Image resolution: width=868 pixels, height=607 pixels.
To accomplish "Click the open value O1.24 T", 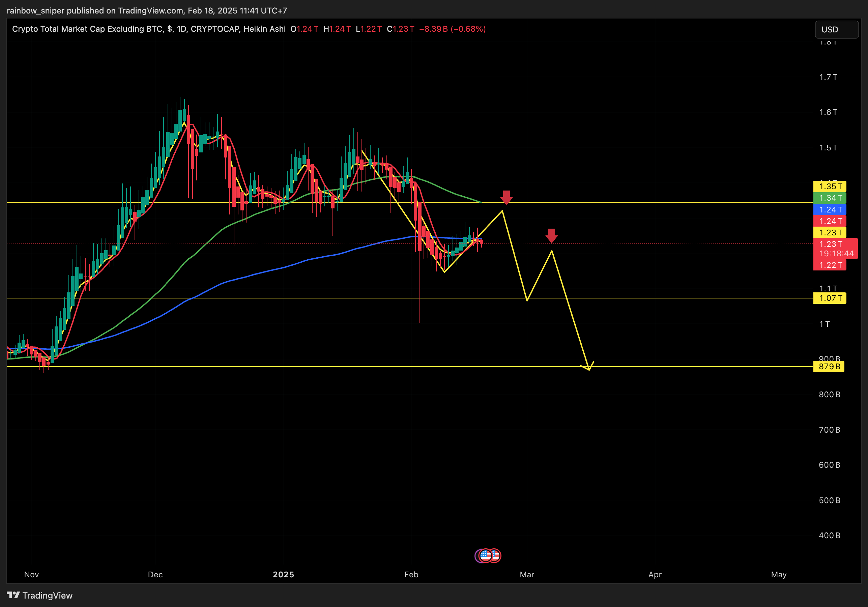I will 304,29.
